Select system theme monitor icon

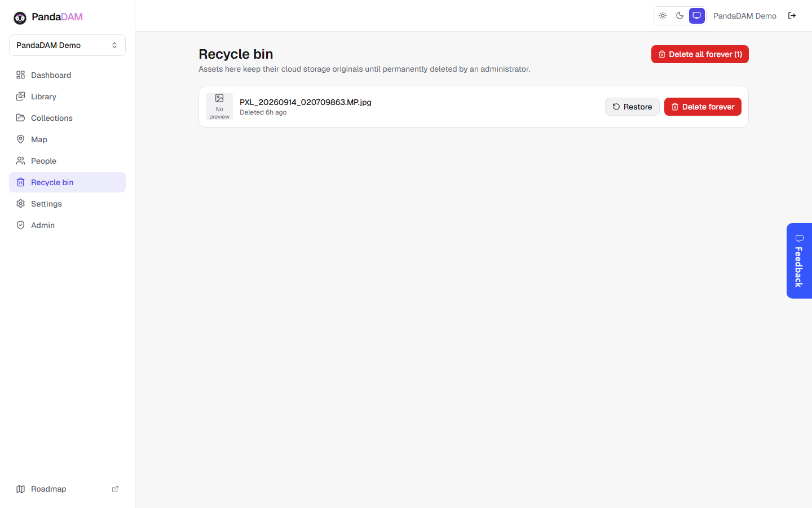point(697,16)
